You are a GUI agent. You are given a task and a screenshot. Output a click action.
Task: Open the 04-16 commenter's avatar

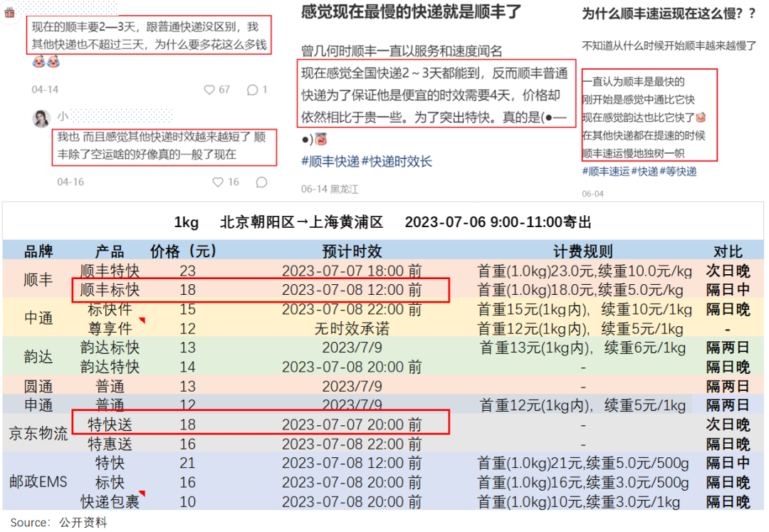tap(41, 118)
